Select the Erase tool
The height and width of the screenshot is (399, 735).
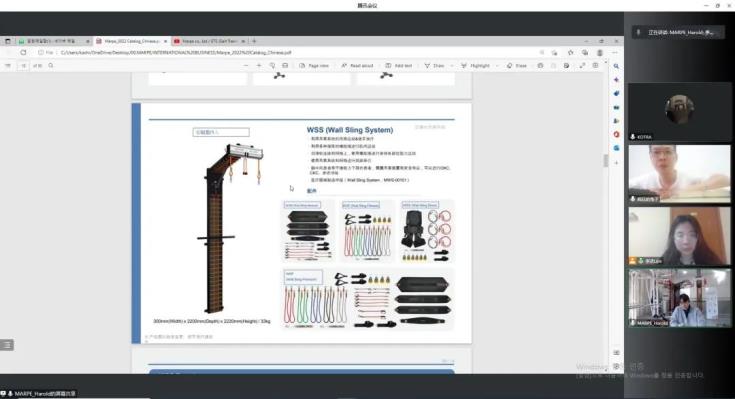pos(517,66)
